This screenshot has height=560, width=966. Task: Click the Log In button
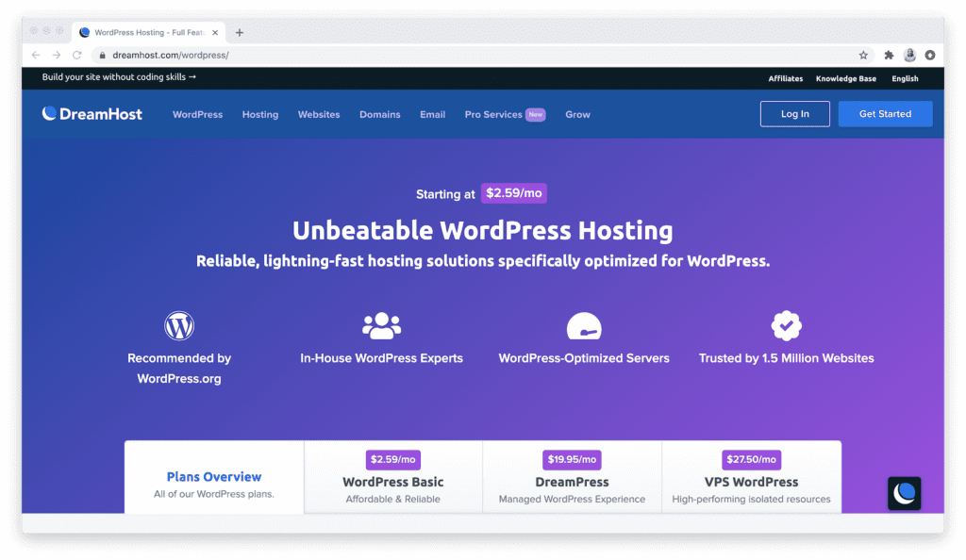pos(794,114)
